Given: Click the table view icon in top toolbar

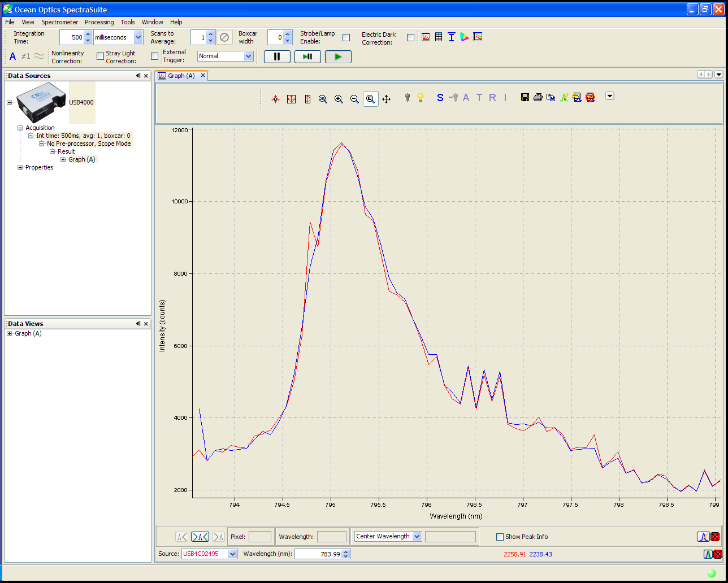Looking at the screenshot, I should point(439,37).
